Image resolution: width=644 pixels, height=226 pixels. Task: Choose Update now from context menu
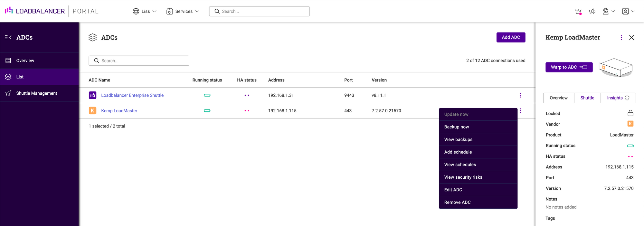(x=478, y=114)
